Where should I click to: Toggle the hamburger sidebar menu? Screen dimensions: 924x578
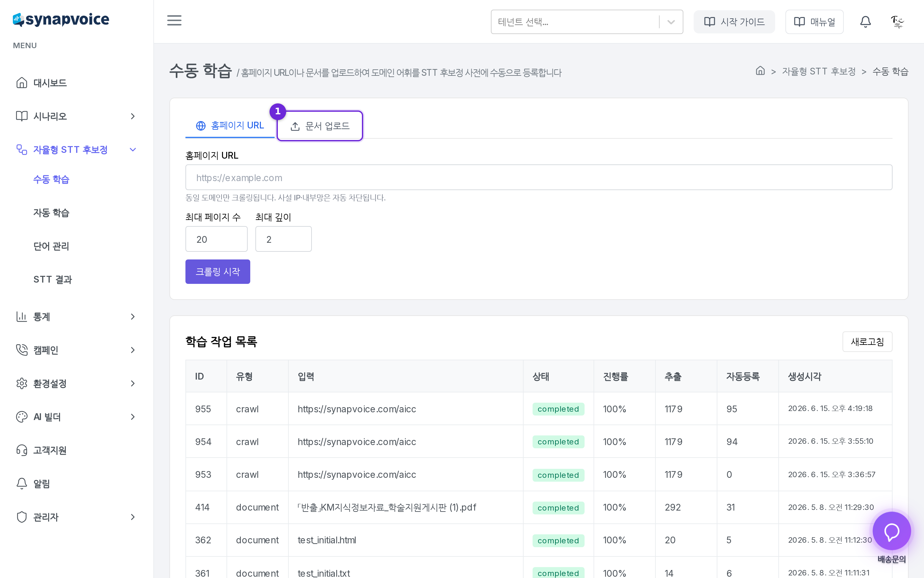coord(174,21)
